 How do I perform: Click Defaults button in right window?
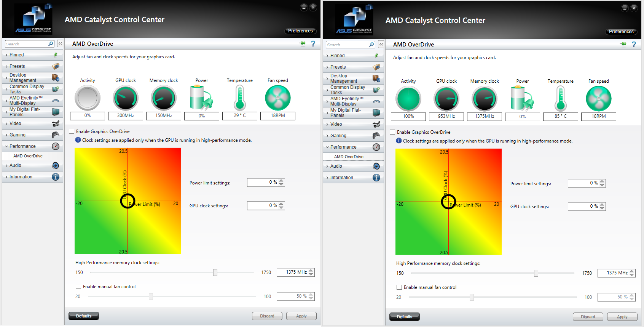point(405,317)
